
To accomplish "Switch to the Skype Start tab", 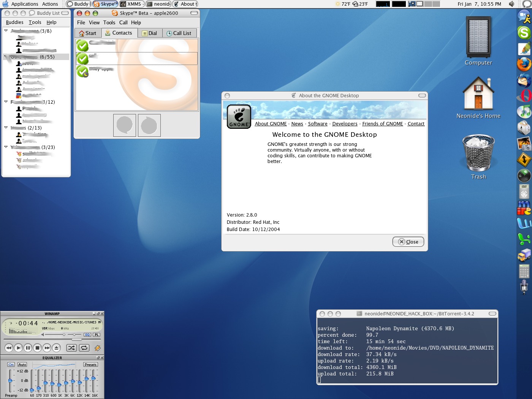I will (88, 33).
